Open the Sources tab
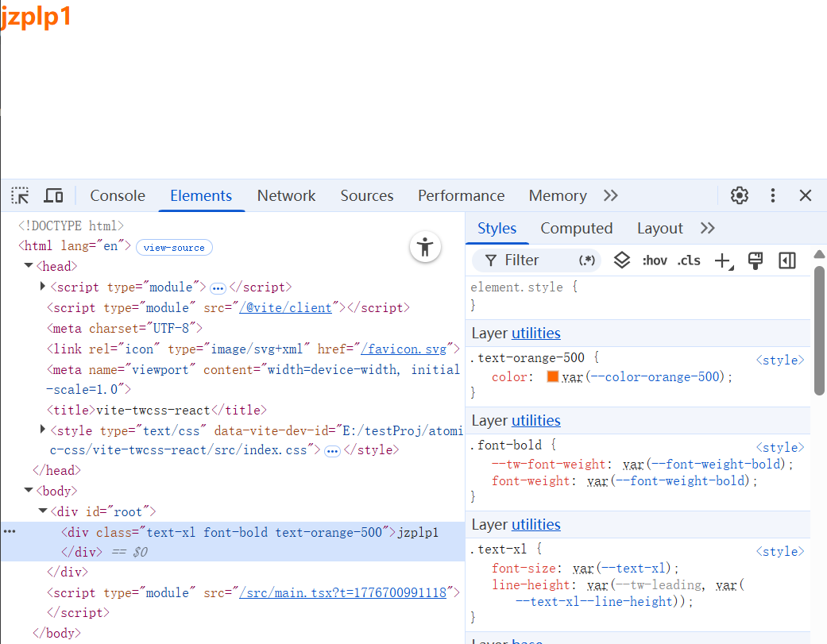Screen dimensions: 827x644 pos(367,195)
